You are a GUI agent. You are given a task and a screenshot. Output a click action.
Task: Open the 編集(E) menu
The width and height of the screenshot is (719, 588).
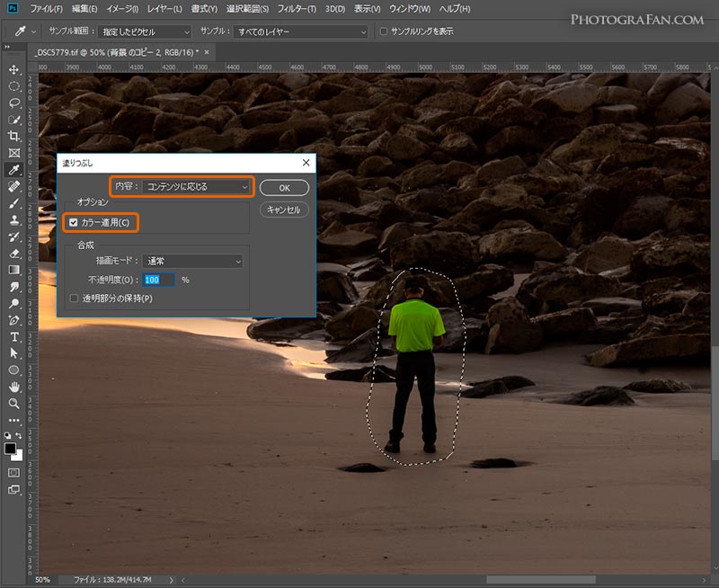click(x=84, y=9)
